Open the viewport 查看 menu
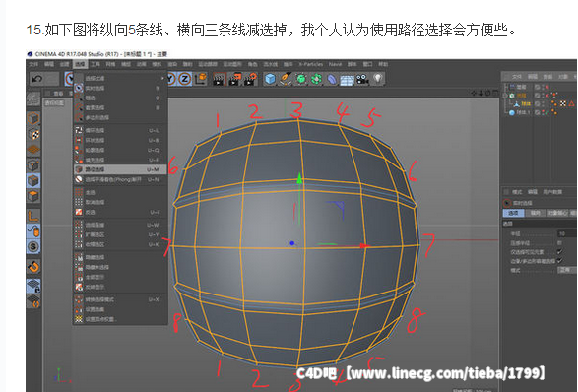The height and width of the screenshot is (392, 578). pos(59,94)
